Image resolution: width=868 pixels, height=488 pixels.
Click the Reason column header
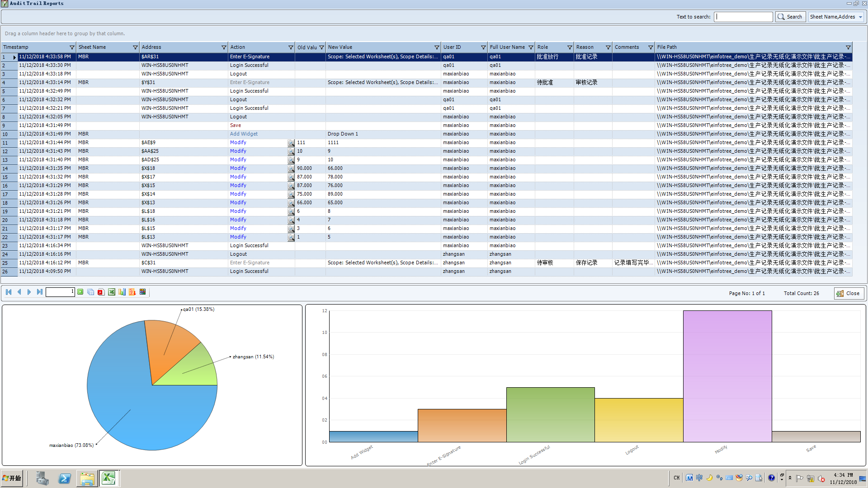[588, 47]
